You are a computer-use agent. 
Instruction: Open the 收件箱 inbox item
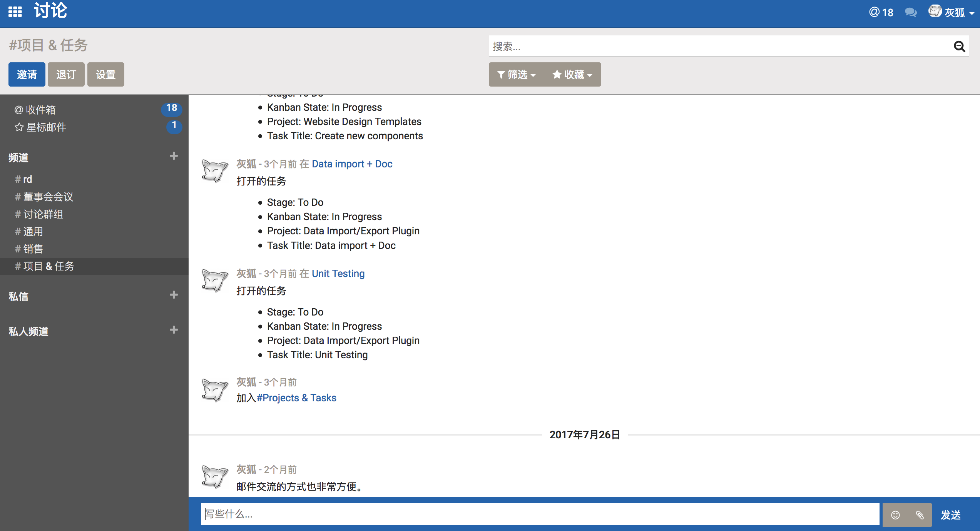[x=40, y=110]
